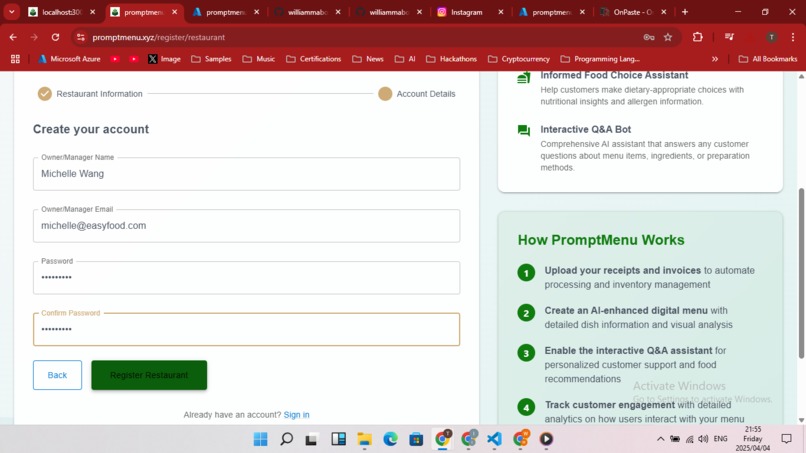Viewport: 806px width, 453px height.
Task: Open the Samples bookmark folder
Action: (211, 59)
